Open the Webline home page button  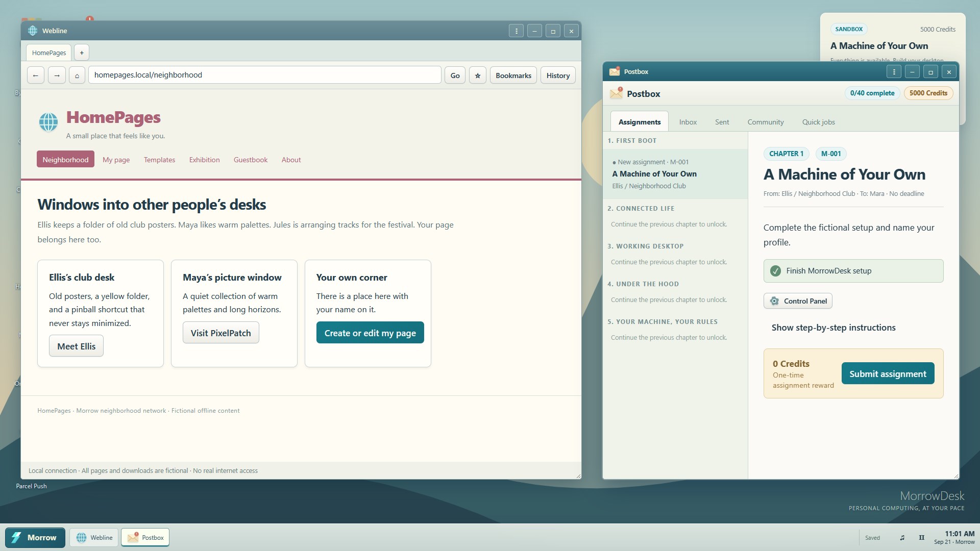(x=77, y=76)
